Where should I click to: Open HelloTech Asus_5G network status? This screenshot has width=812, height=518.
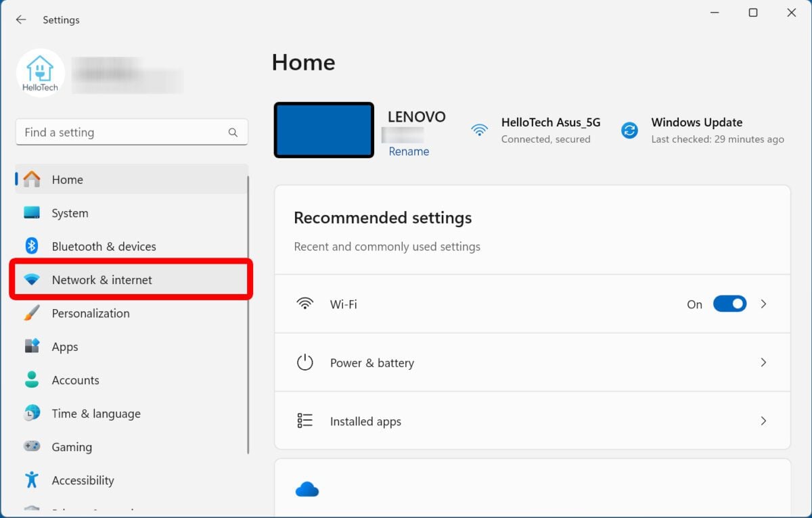point(549,122)
